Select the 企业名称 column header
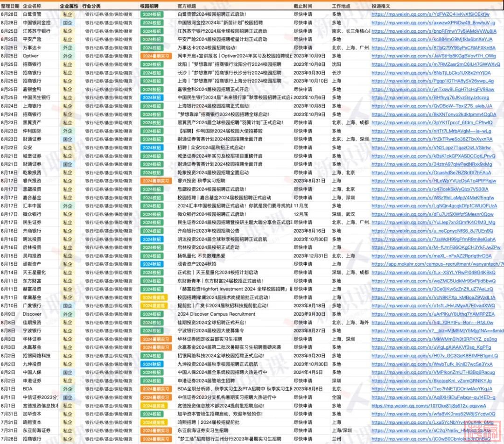504x444 pixels. 32,6
